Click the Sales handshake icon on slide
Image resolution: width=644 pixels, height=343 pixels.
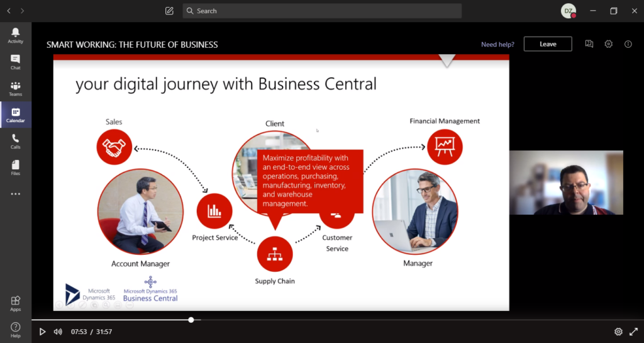(114, 147)
